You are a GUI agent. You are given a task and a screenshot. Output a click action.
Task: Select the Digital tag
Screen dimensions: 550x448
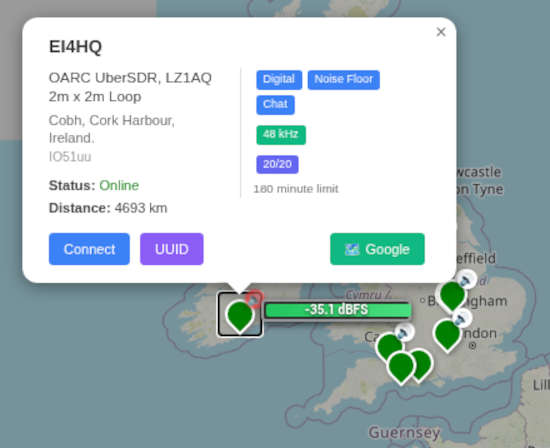pyautogui.click(x=279, y=80)
